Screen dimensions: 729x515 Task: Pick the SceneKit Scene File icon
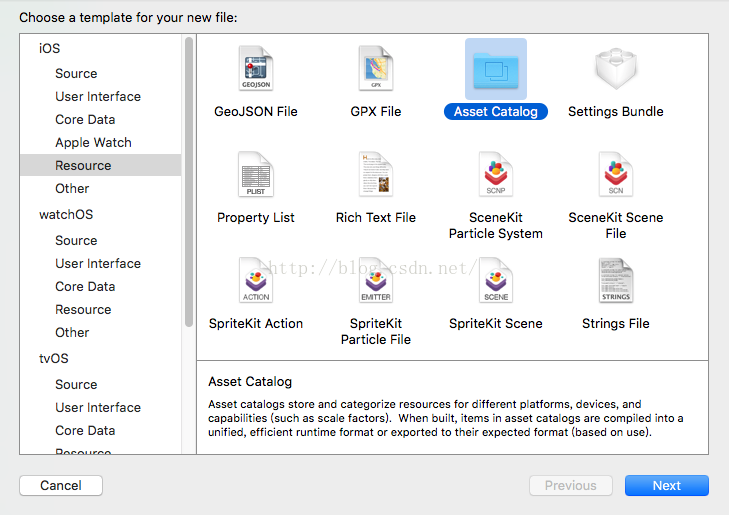(615, 175)
